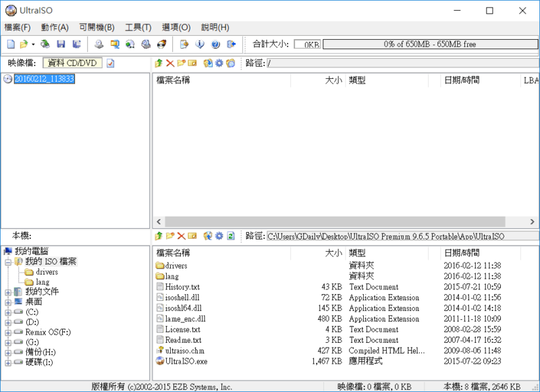The image size is (540, 392).
Task: Sort local file list by 日期/時間 column header
Action: (481, 253)
